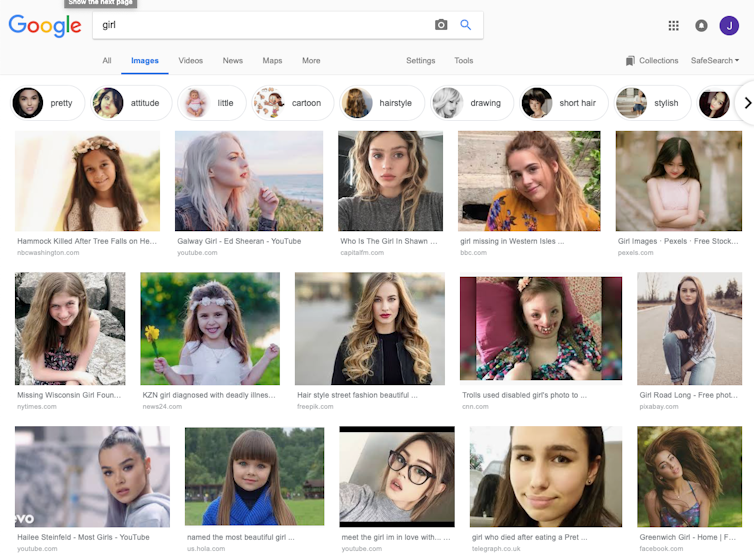Open the notifications bell icon
Viewport: 754px width, 559px height.
coord(701,26)
